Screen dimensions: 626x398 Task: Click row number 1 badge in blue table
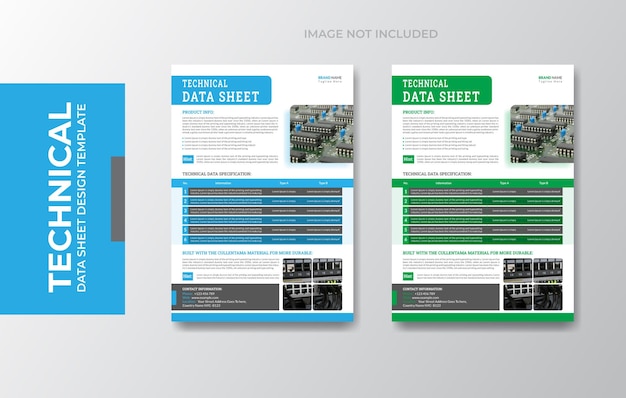pos(185,192)
